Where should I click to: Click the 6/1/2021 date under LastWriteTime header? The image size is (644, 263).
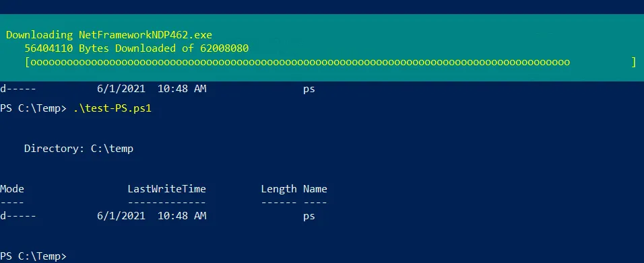click(x=121, y=216)
